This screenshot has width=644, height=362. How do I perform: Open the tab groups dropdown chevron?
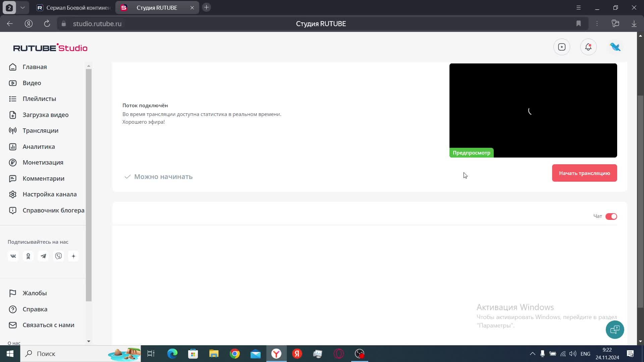coord(22,7)
